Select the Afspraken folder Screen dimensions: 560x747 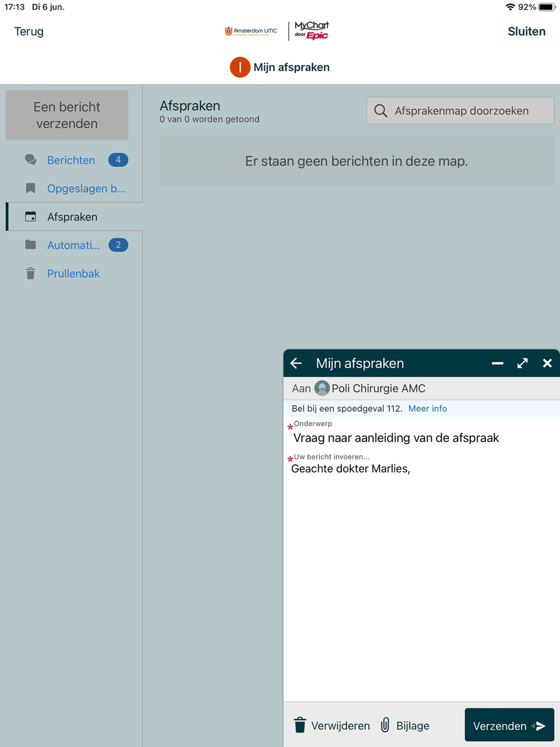pyautogui.click(x=72, y=217)
